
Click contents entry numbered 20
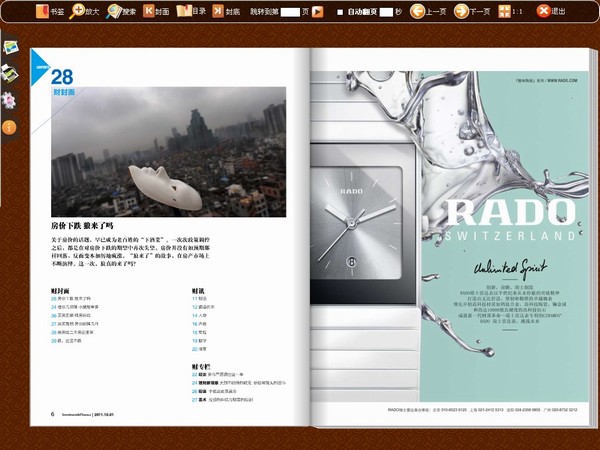(199, 349)
